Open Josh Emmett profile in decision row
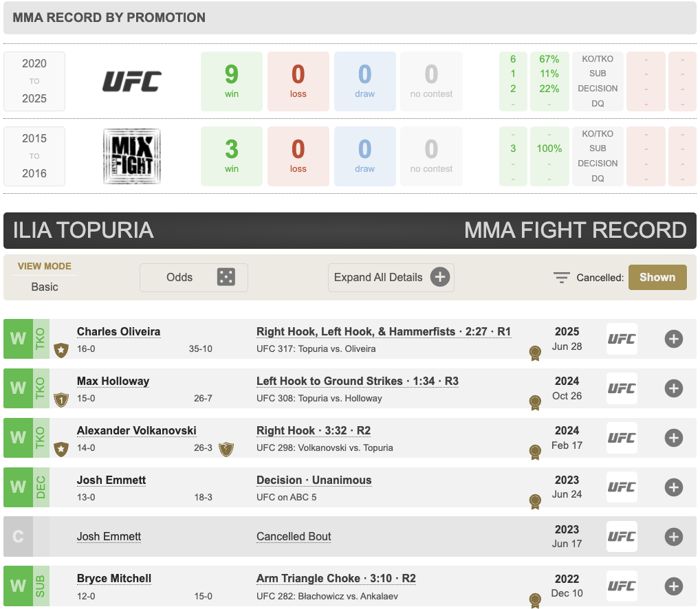This screenshot has width=700, height=609. click(x=111, y=480)
